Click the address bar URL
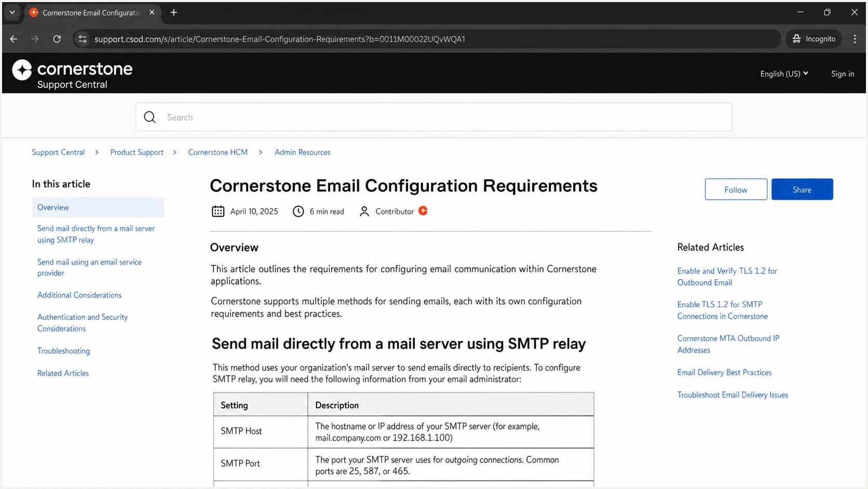Screen dimensions: 868x489 pos(280,39)
